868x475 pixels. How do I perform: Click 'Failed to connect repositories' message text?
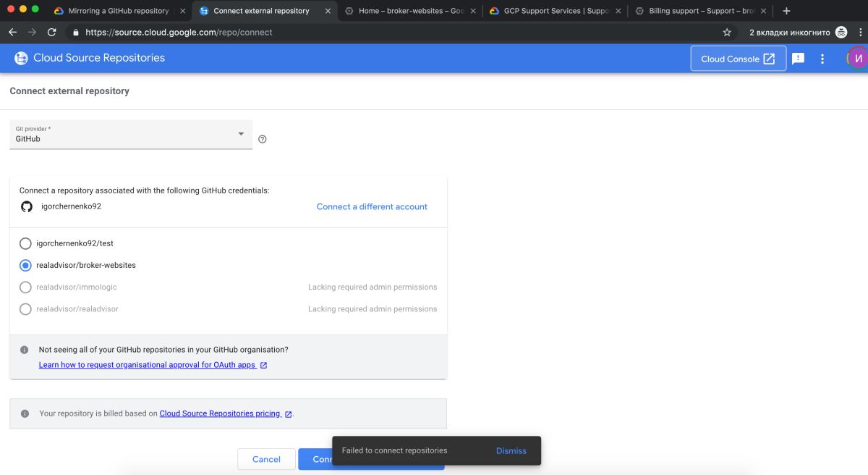[x=395, y=450]
